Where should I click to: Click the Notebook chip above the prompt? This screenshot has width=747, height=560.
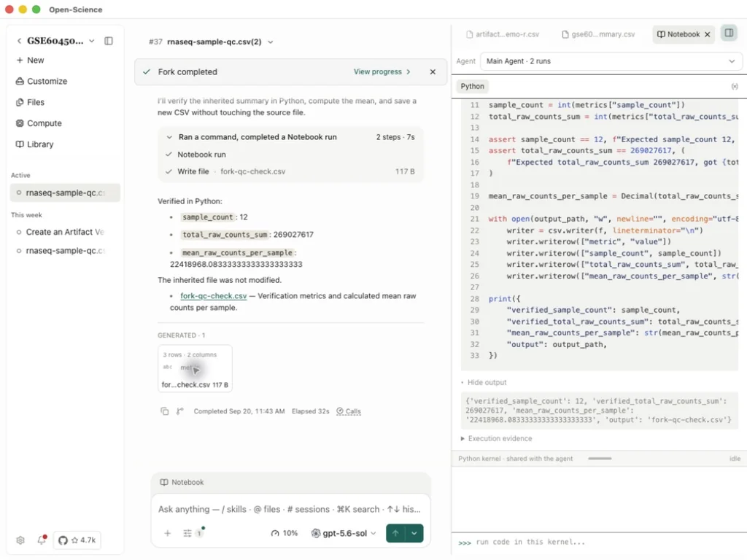[182, 482]
